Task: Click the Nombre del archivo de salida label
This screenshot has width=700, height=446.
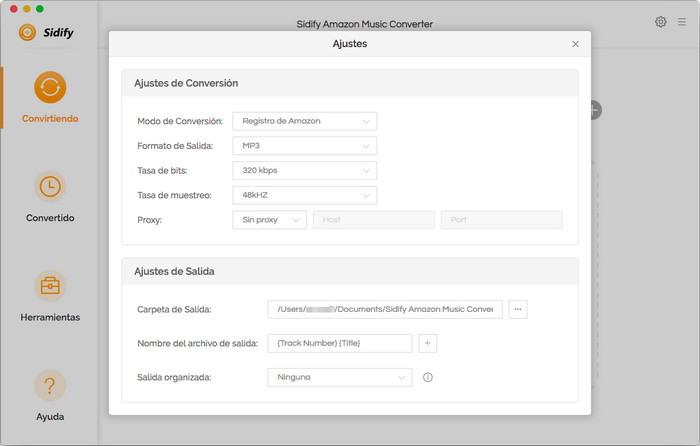Action: (x=197, y=343)
